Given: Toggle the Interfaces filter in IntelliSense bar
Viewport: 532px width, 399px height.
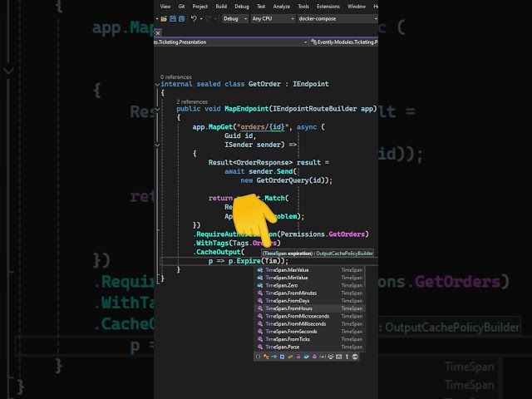Looking at the screenshot, I should click(274, 357).
